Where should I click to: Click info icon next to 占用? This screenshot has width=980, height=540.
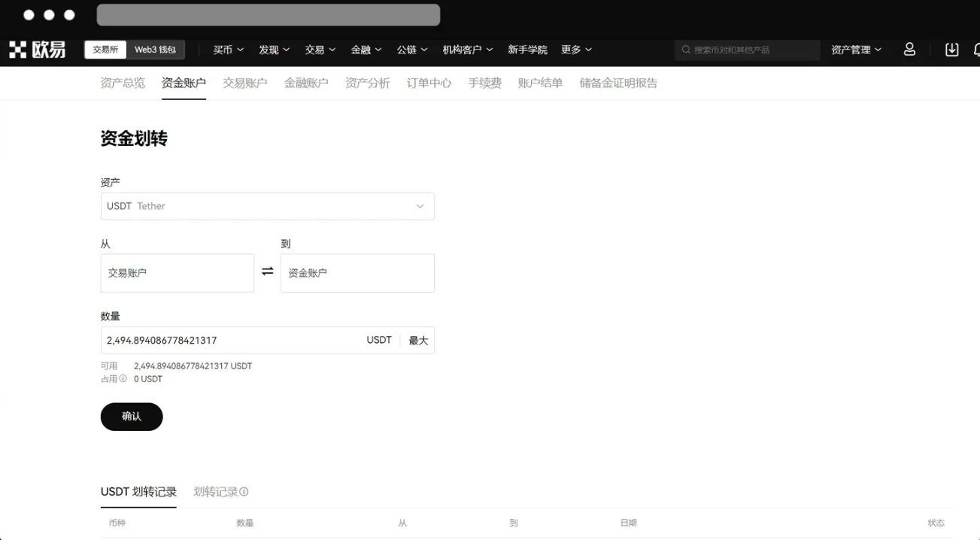pyautogui.click(x=123, y=379)
